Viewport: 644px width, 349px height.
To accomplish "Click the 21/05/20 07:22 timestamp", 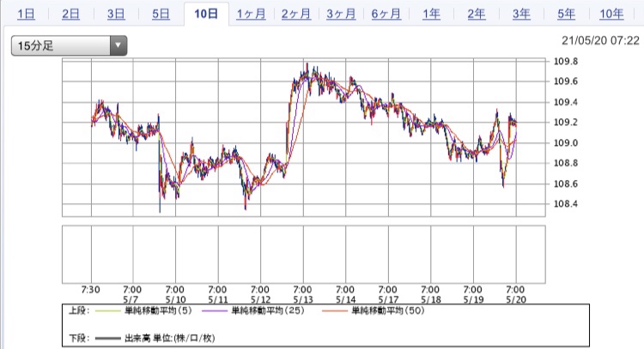I will pos(600,40).
